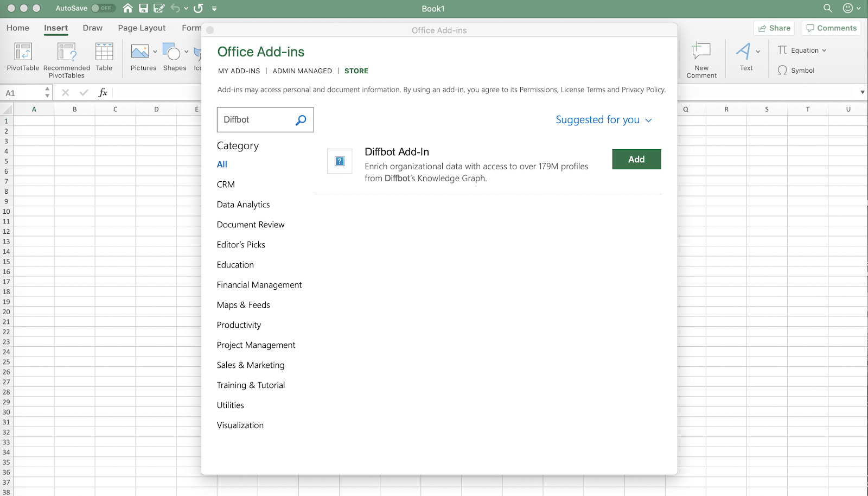Add the Diffbot Add-In
The image size is (868, 496).
(x=636, y=160)
